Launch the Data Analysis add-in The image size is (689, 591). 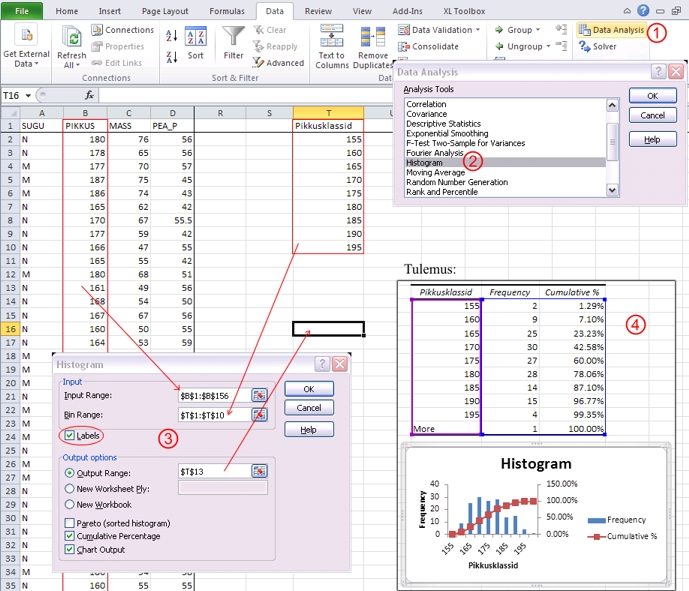611,30
